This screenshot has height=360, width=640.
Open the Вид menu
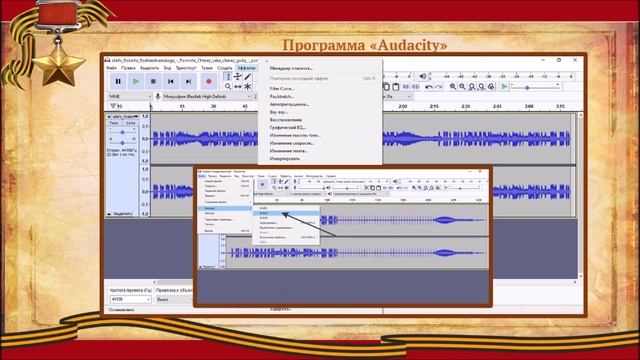pyautogui.click(x=167, y=68)
